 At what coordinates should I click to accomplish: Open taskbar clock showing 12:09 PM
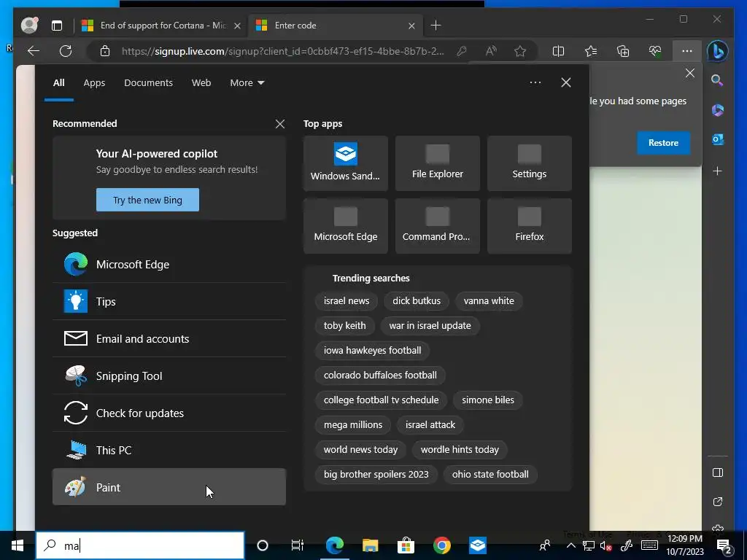click(x=685, y=545)
